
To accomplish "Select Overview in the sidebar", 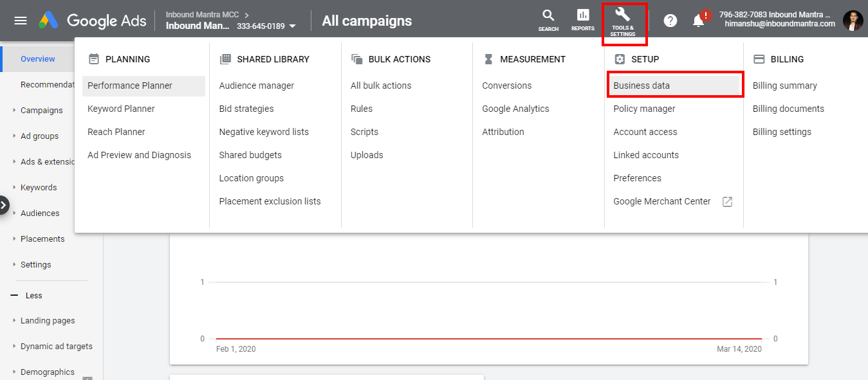I will 38,59.
